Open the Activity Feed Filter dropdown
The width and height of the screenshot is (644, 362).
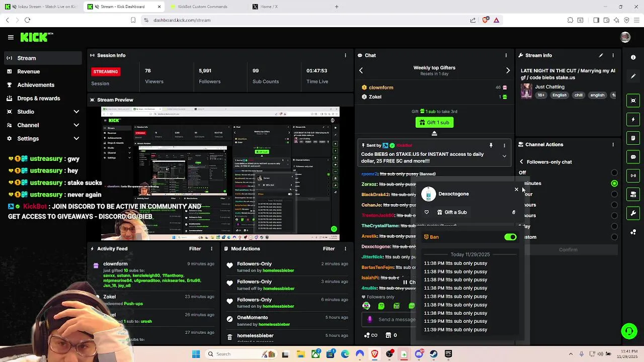[x=195, y=249]
